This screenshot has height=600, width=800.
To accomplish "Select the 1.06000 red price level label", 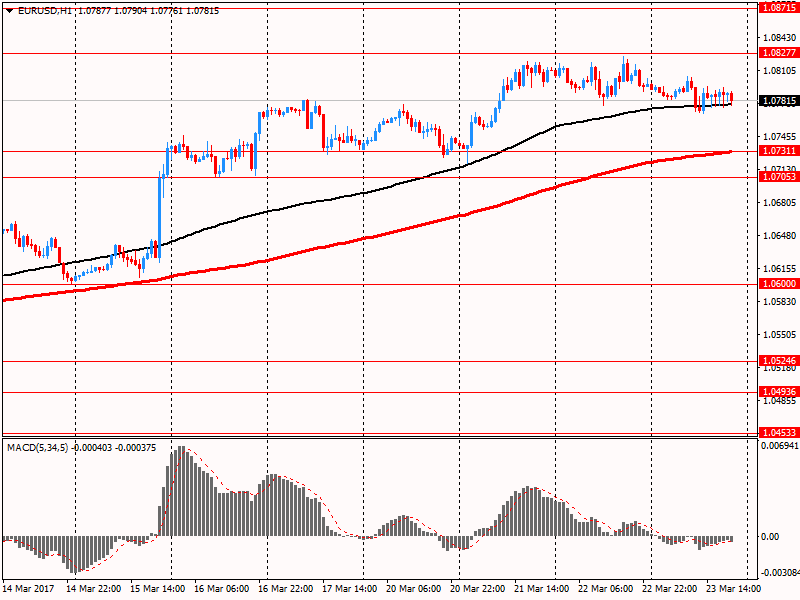I will pos(779,284).
